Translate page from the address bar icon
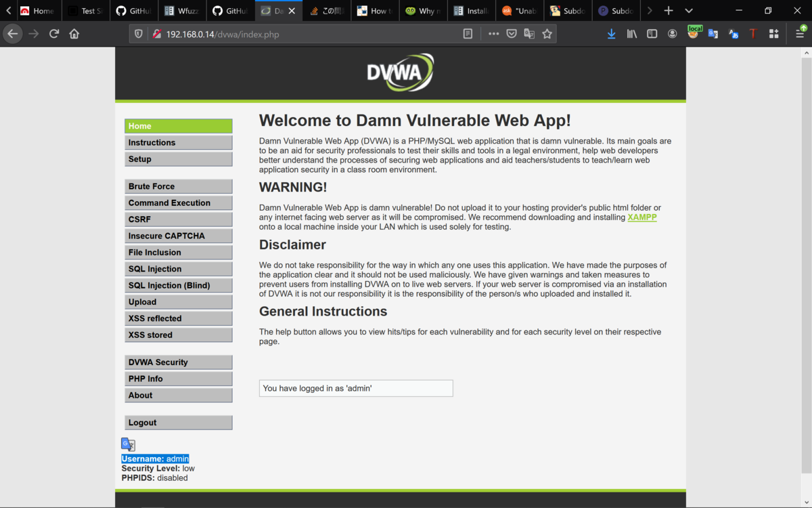812x508 pixels. pyautogui.click(x=529, y=34)
